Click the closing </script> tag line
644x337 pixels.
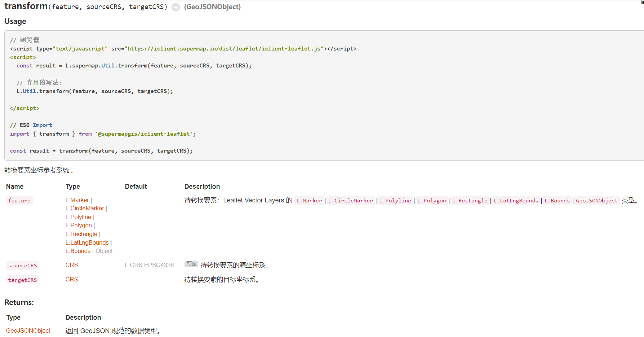point(25,108)
